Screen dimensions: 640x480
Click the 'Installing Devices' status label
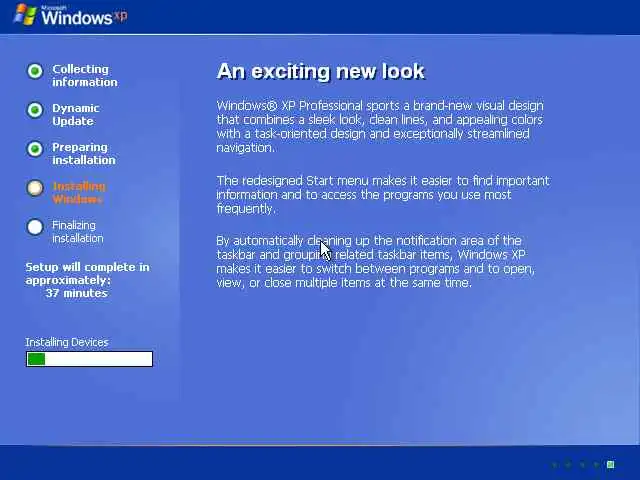click(67, 342)
